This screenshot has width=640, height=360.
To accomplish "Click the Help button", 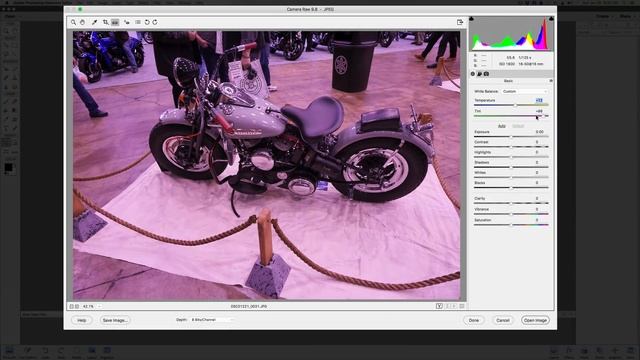I will pyautogui.click(x=82, y=320).
